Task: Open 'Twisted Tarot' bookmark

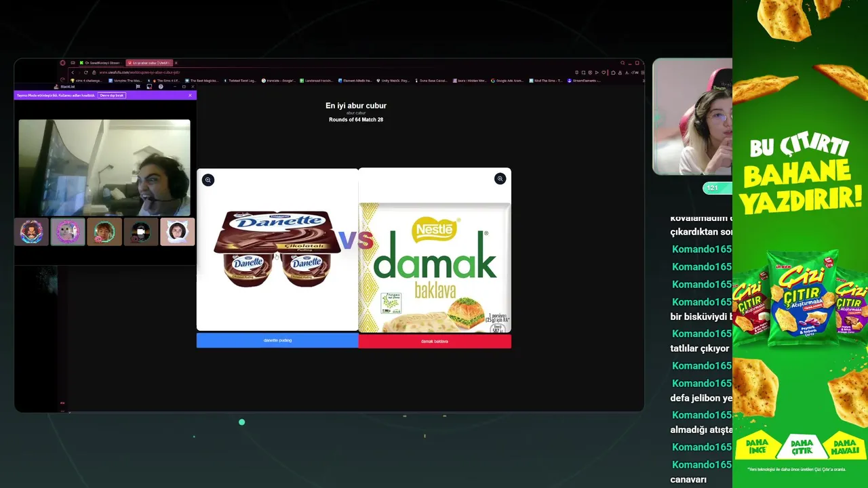Action: [240, 81]
